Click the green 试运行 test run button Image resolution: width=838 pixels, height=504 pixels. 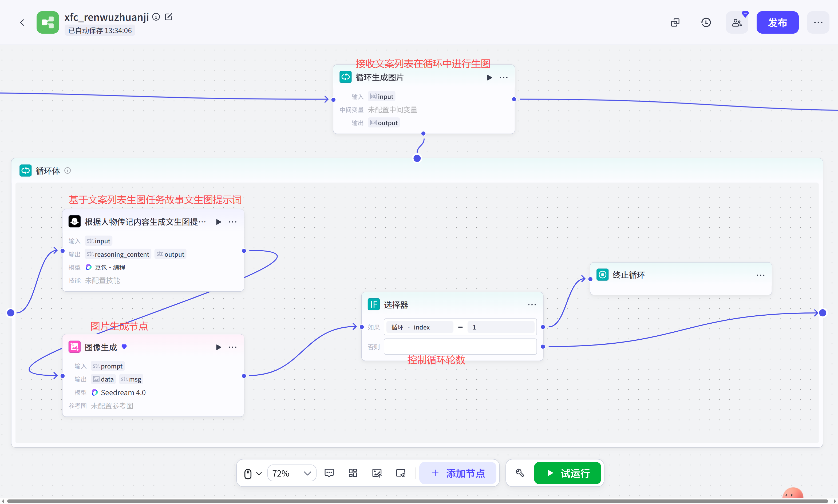coord(567,473)
